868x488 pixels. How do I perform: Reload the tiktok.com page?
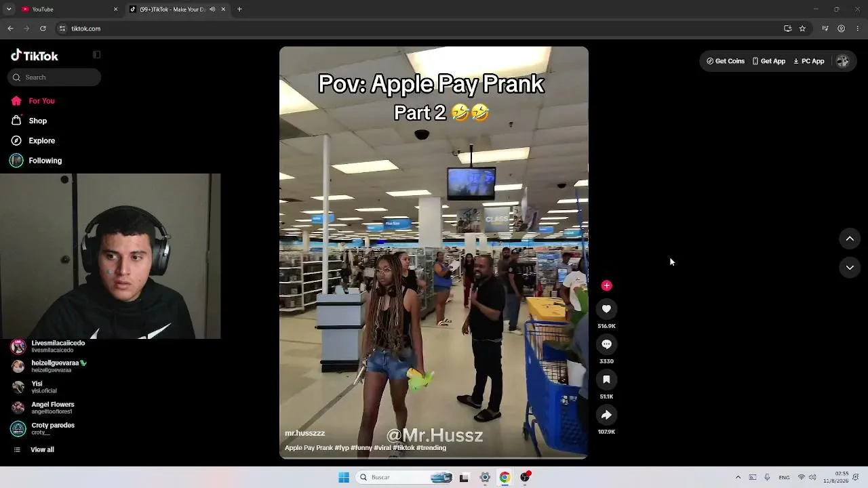click(x=43, y=28)
